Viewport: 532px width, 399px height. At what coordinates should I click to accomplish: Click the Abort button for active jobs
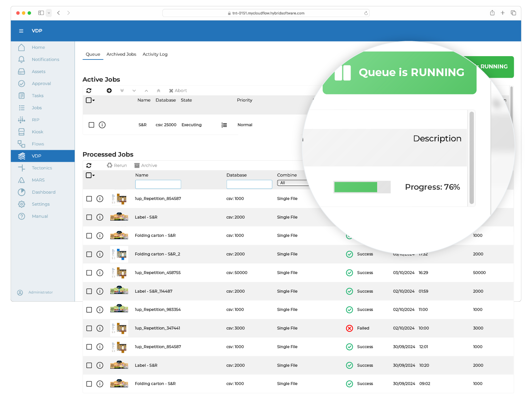tap(178, 90)
